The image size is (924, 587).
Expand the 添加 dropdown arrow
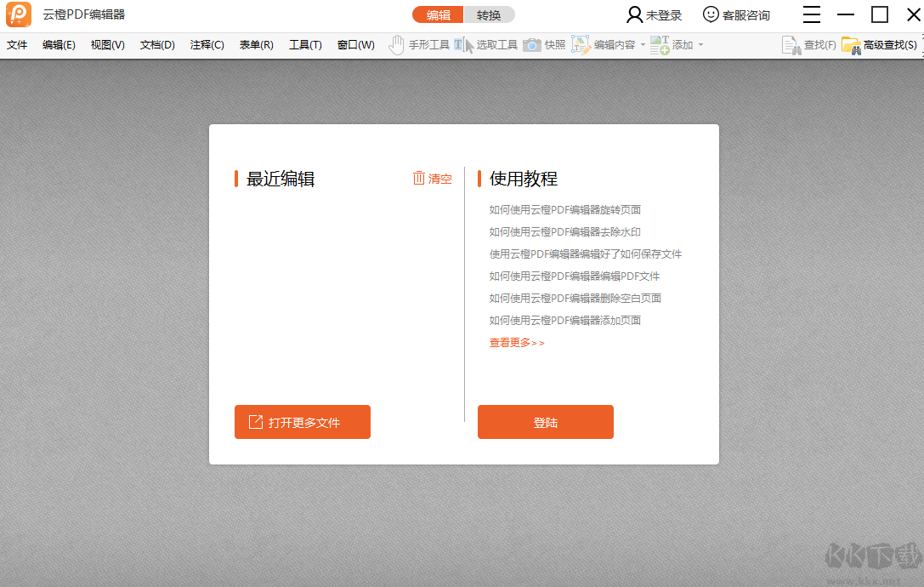tap(700, 44)
